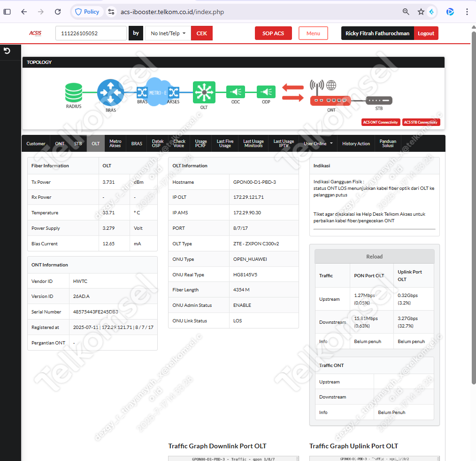Open the SOP ACS button
This screenshot has height=461, width=476.
pos(273,33)
